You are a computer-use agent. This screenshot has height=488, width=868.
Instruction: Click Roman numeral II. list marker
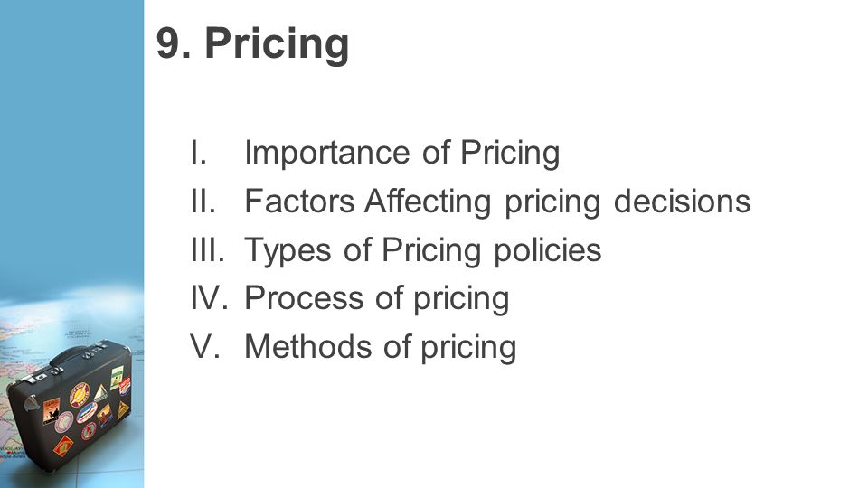203,201
